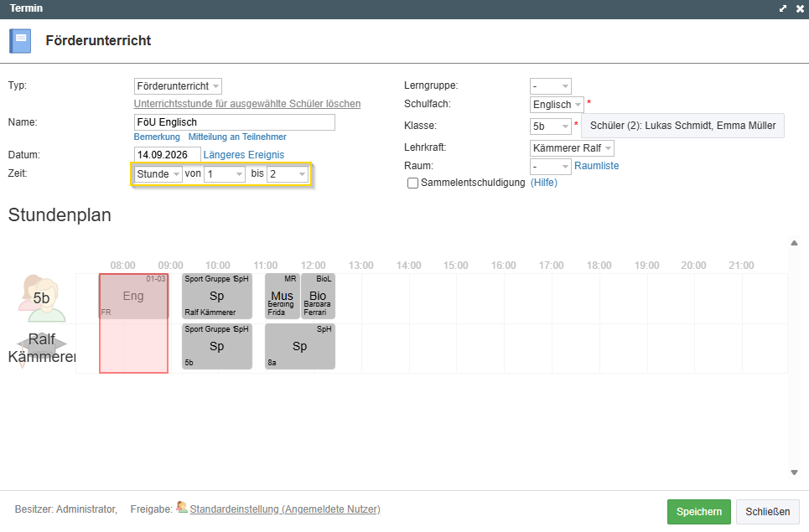Click the blue Förderunterricht book icon
809x532 pixels.
pyautogui.click(x=20, y=41)
